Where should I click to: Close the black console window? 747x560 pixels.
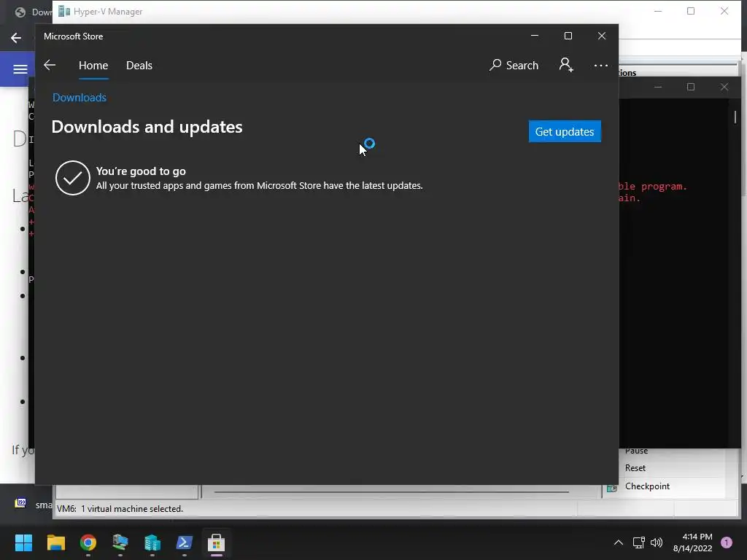724,87
